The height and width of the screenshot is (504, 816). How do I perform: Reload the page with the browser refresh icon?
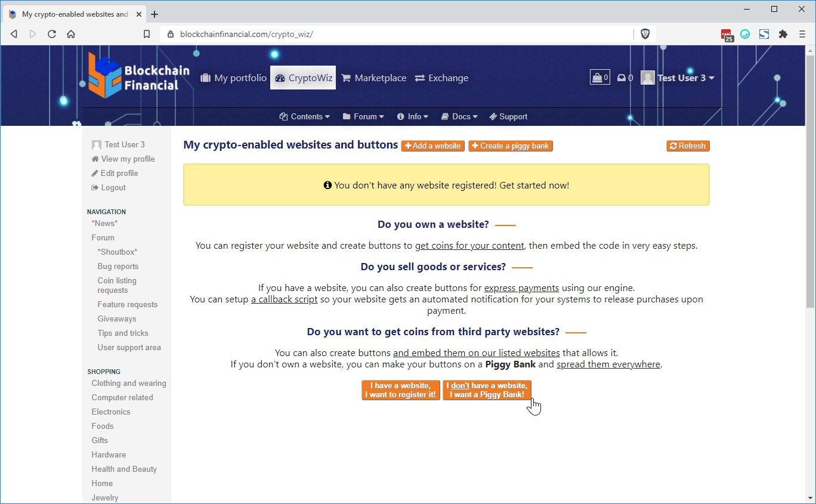[x=52, y=34]
